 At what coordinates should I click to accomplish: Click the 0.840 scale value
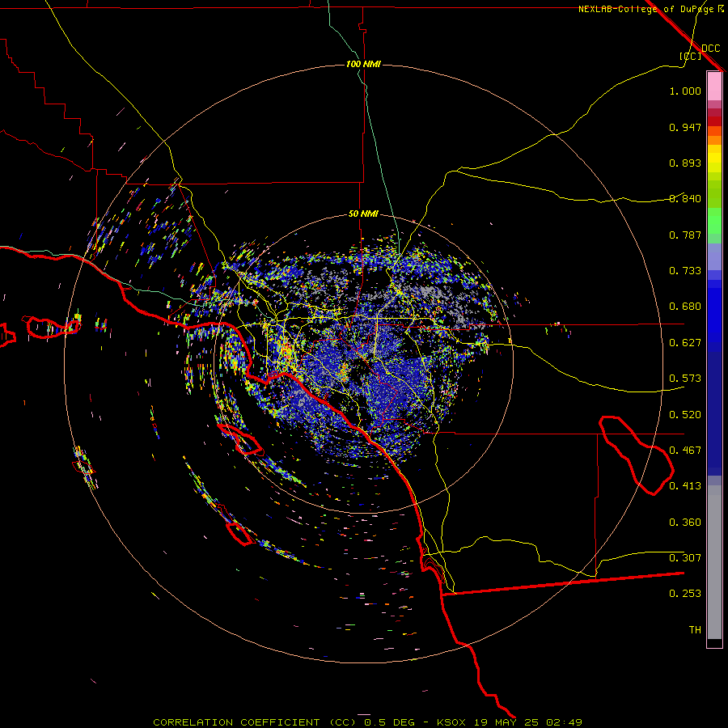685,199
